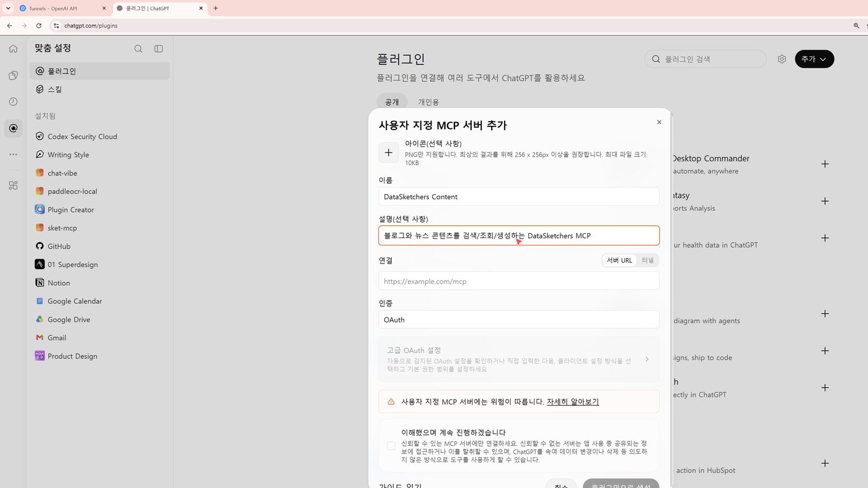Follow the 자세히 알아보기 link

[573, 402]
